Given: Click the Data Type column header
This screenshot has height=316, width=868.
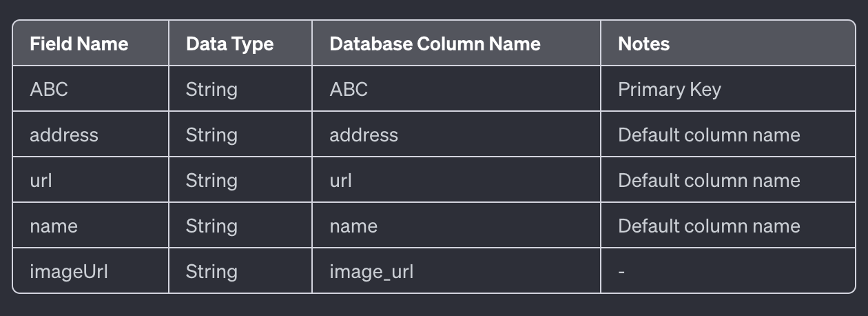Looking at the screenshot, I should coord(229,44).
